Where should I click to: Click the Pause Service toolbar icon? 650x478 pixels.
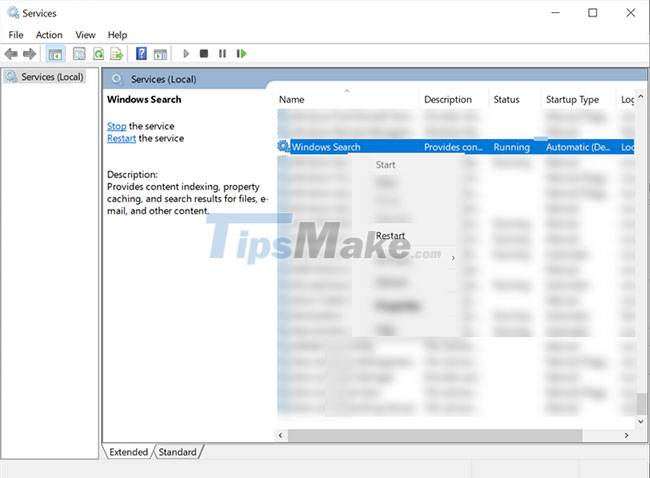point(223,53)
